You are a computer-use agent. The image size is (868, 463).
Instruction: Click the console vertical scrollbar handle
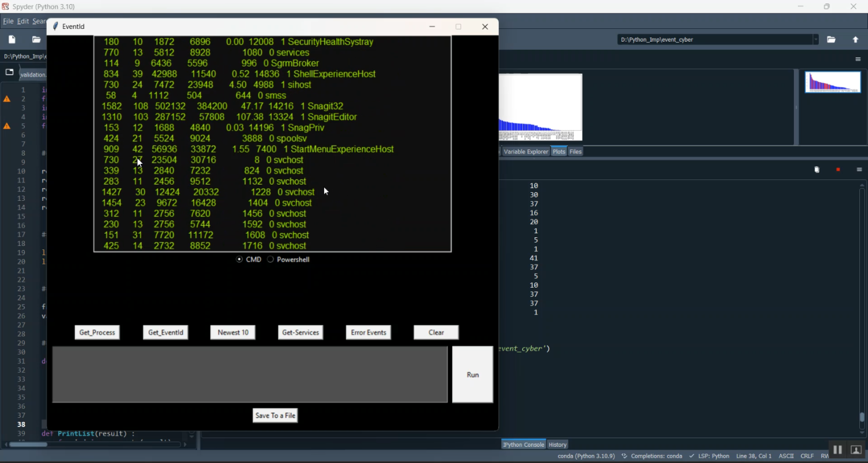coord(862,417)
